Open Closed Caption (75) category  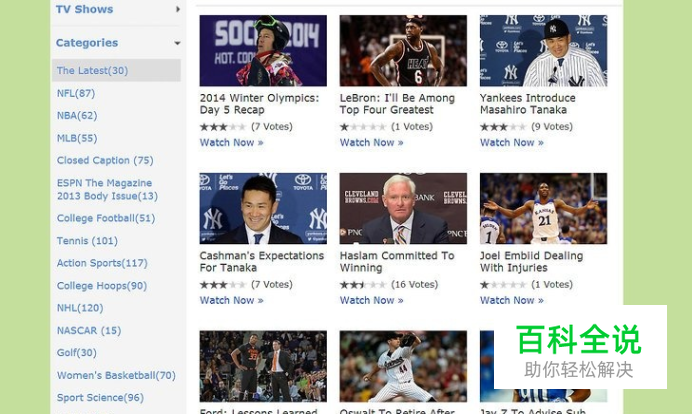(x=105, y=160)
